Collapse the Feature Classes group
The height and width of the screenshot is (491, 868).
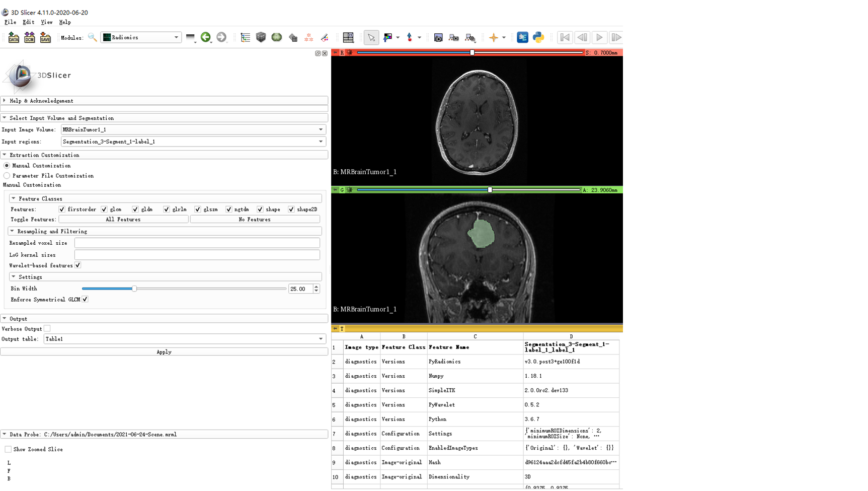pos(166,198)
